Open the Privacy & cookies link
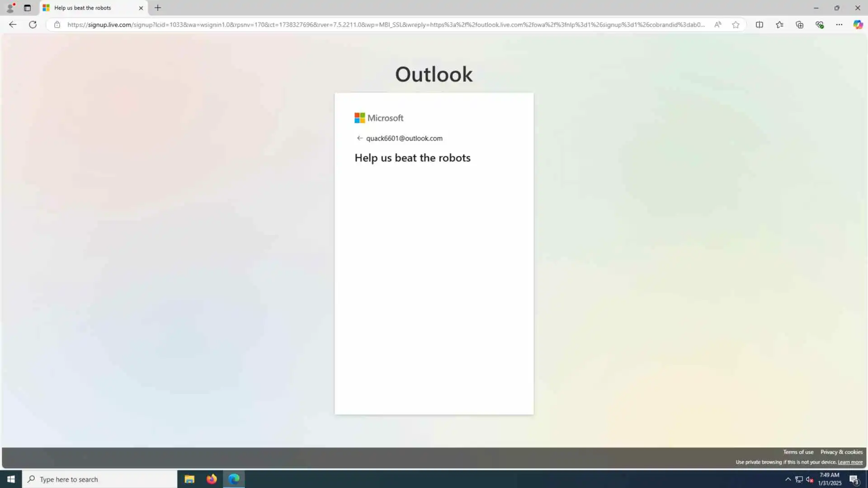 841,452
